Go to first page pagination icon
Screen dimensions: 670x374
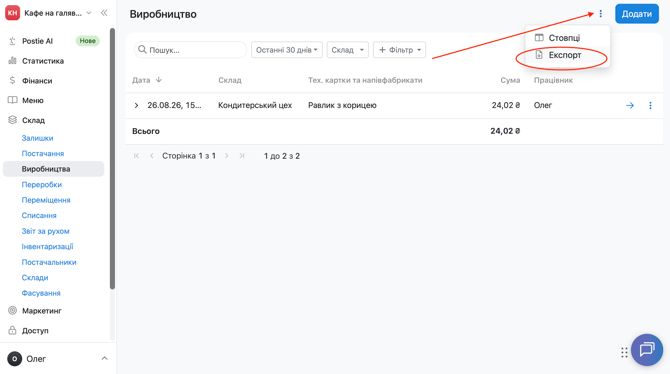pos(136,156)
